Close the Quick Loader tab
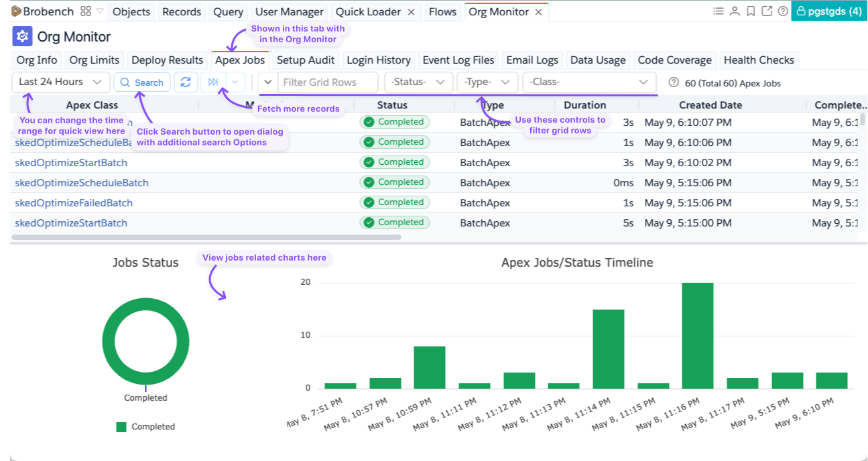868x461 pixels. pyautogui.click(x=411, y=12)
